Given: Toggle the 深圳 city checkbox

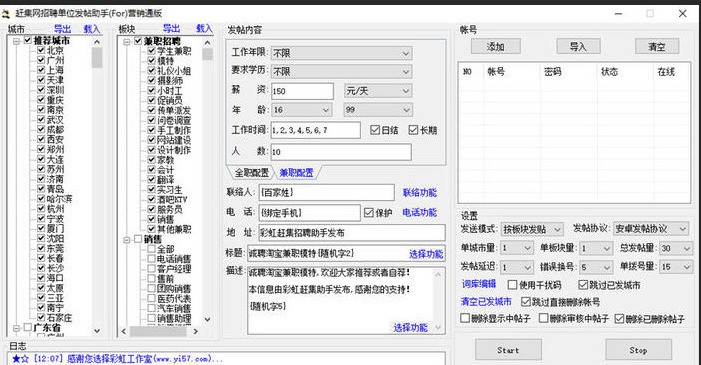Looking at the screenshot, I should 41,89.
